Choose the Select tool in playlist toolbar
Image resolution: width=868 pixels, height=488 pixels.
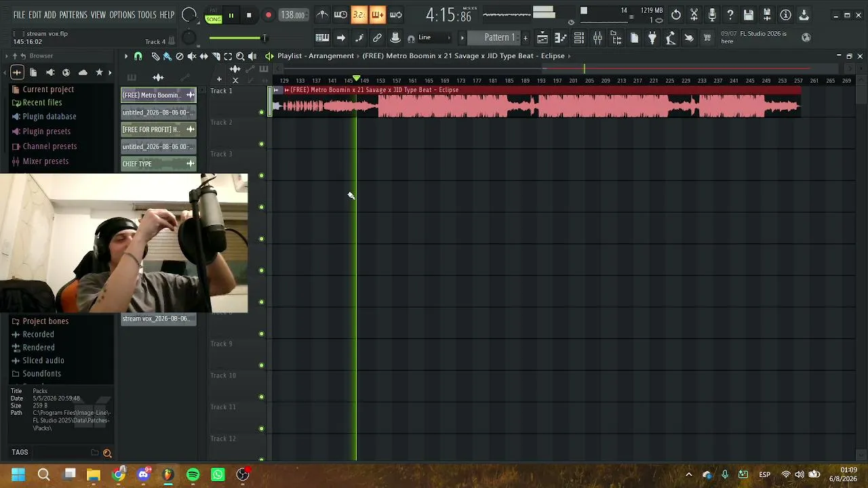[228, 56]
